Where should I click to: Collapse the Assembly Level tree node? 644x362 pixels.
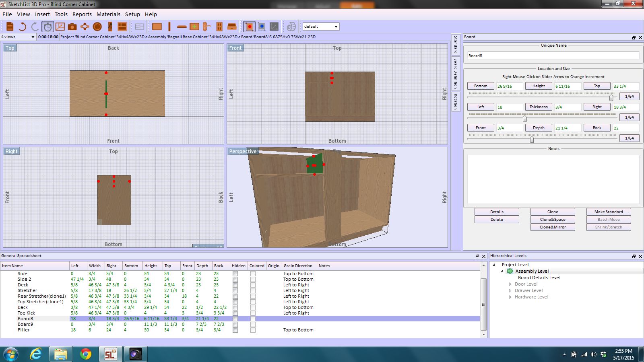click(x=502, y=271)
